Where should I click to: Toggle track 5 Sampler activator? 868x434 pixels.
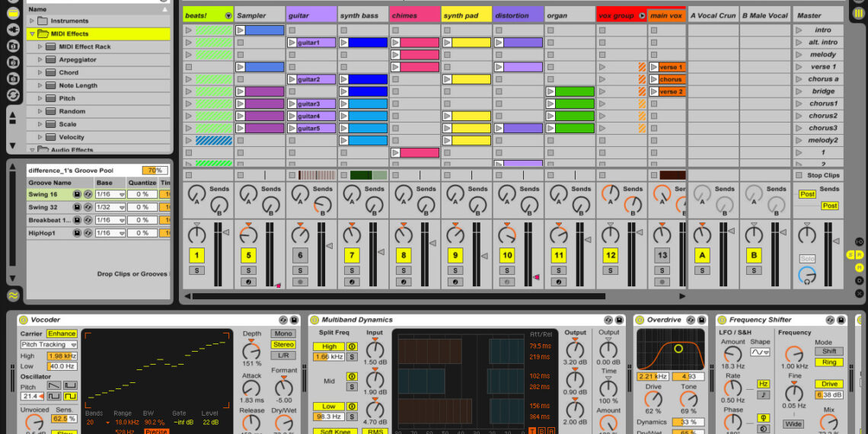pyautogui.click(x=248, y=255)
